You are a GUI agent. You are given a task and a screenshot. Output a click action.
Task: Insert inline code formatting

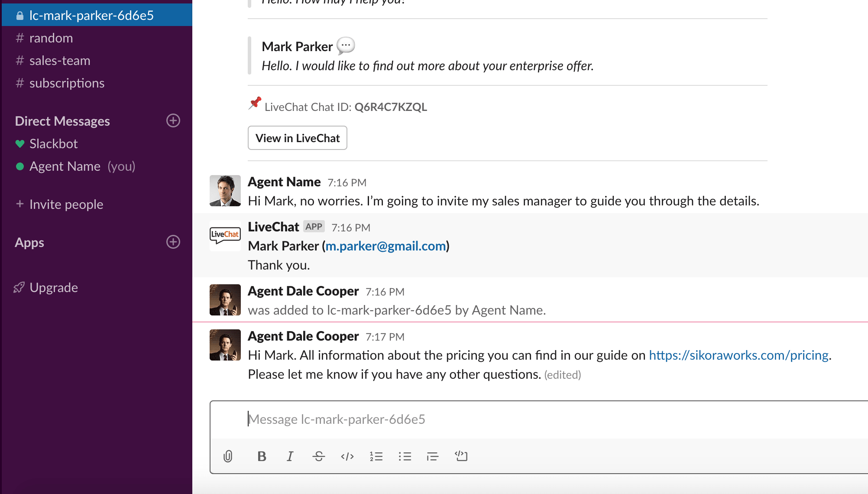[347, 456]
